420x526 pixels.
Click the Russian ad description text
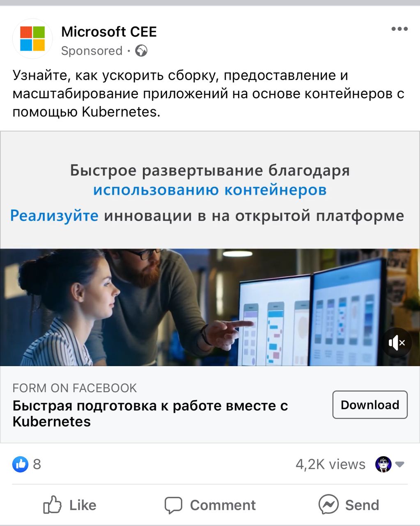pyautogui.click(x=209, y=94)
